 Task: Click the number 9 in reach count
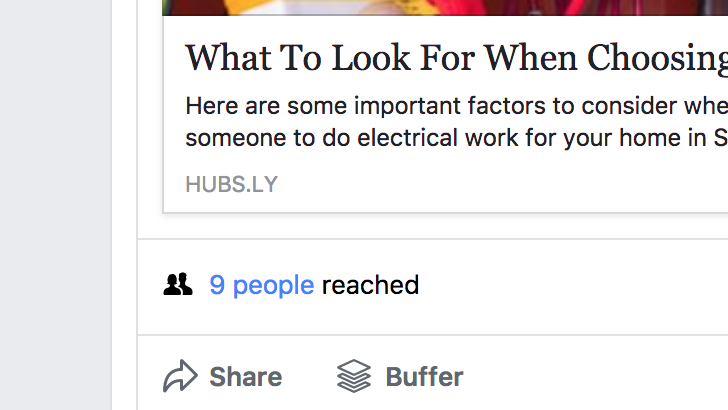[217, 285]
